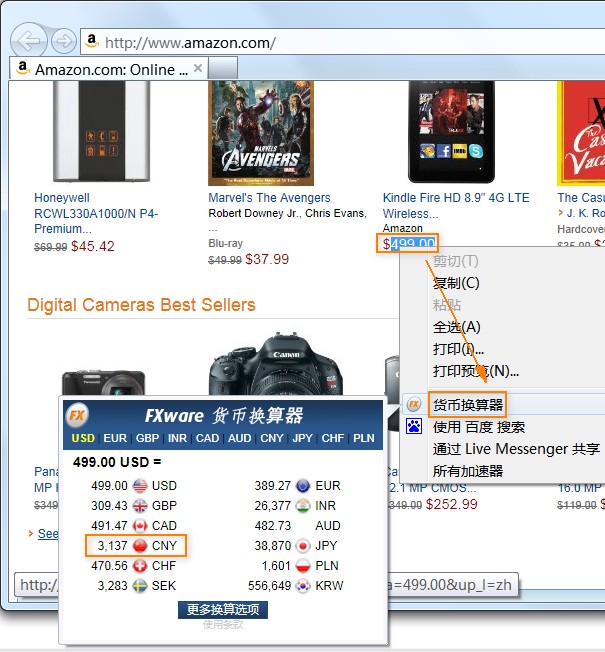Viewport: 605px width, 652px height.
Task: Select USD in the currency bar
Action: pyautogui.click(x=83, y=438)
